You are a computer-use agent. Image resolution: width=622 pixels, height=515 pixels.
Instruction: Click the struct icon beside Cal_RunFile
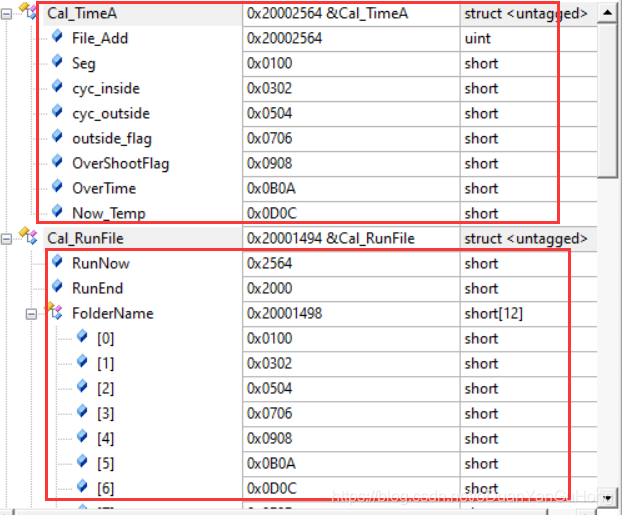pos(29,235)
